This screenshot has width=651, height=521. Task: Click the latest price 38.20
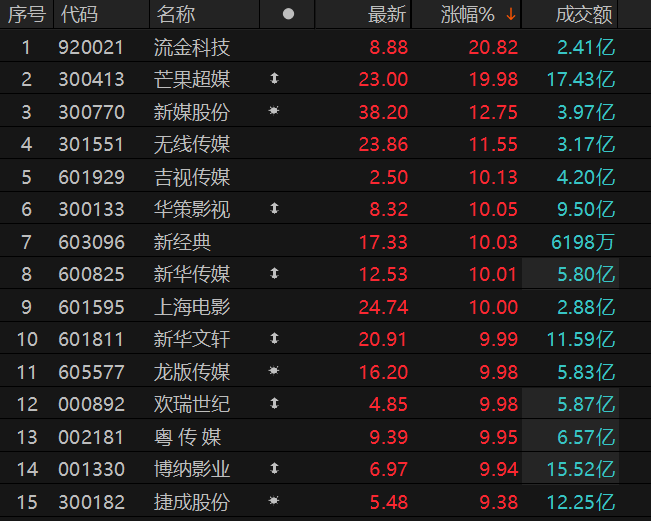(x=383, y=112)
